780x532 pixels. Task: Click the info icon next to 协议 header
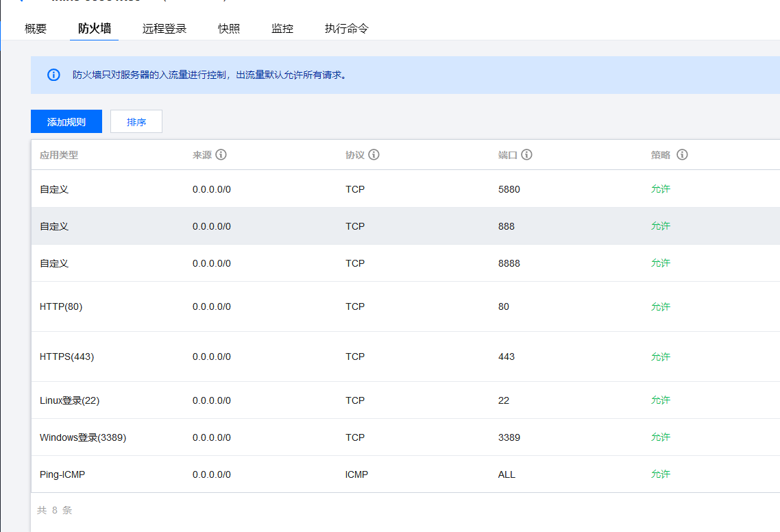pyautogui.click(x=374, y=155)
